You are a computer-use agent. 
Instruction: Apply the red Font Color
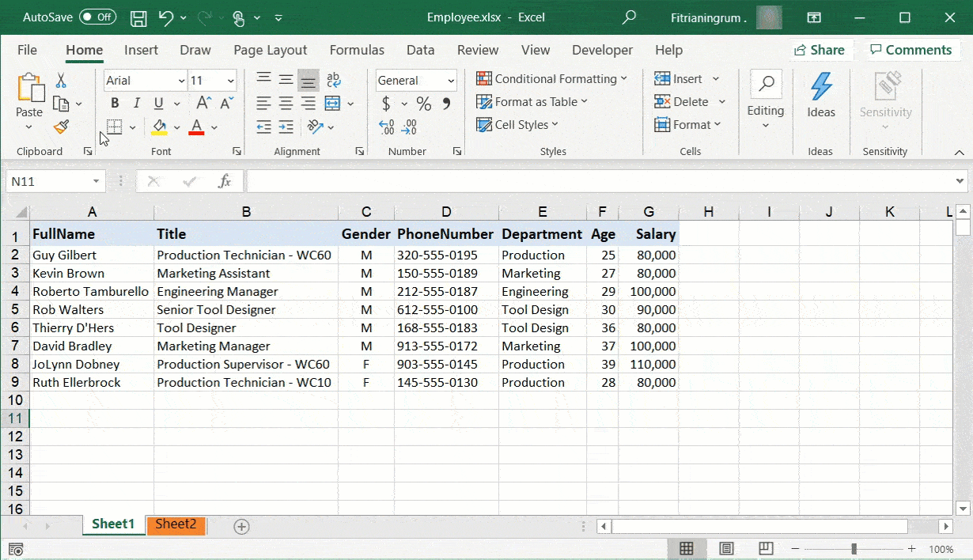[x=196, y=127]
